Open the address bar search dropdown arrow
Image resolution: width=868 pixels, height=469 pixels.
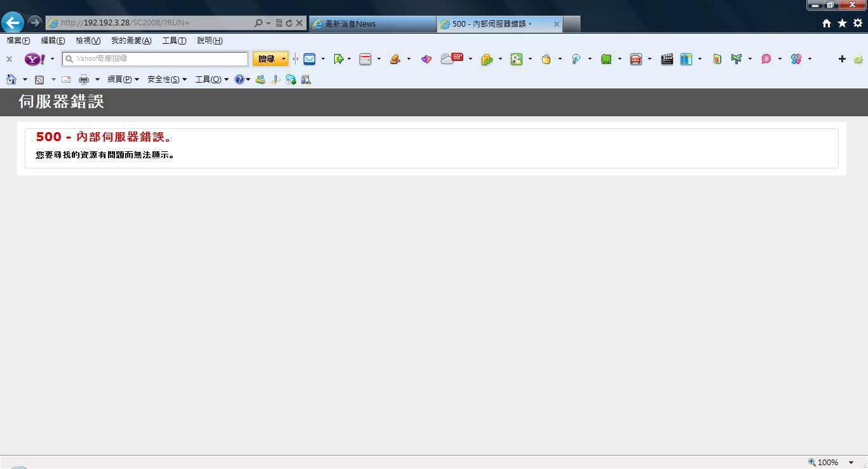[x=269, y=23]
